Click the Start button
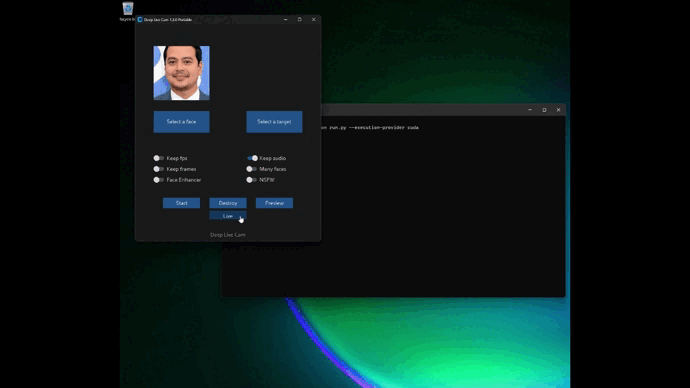Viewport: 690px width, 388px height. coord(181,203)
